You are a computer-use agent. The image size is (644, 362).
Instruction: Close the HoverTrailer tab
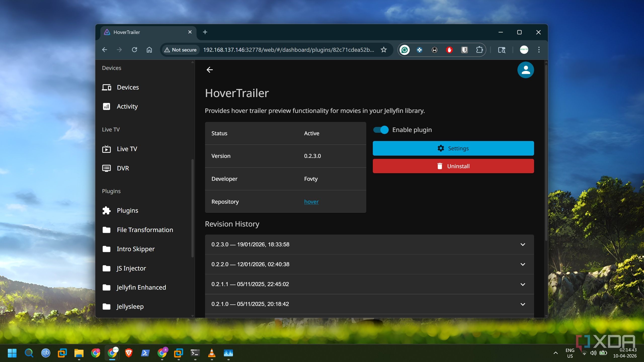(x=190, y=32)
